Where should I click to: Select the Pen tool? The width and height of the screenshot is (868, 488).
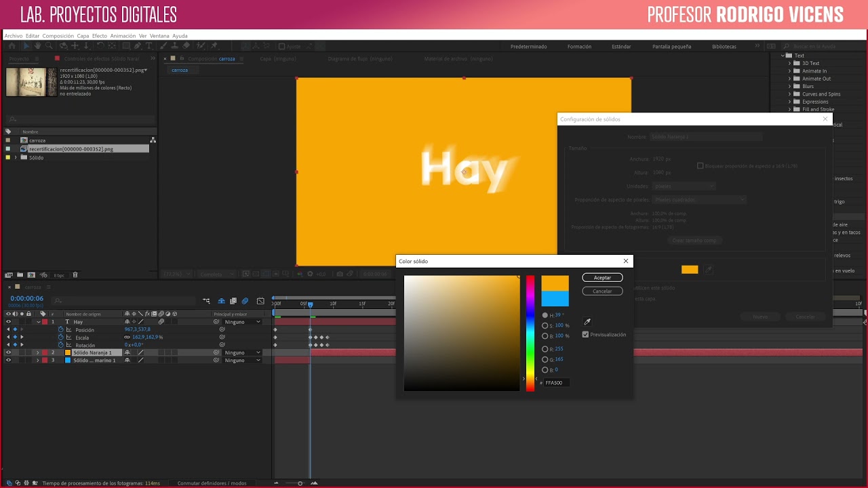click(137, 46)
